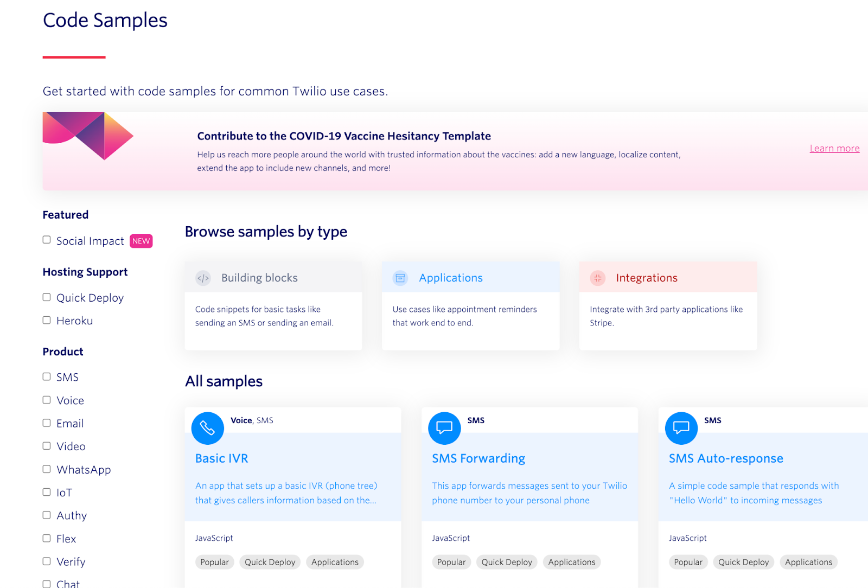
Task: Open the Integrations sample type heading
Action: pos(647,278)
